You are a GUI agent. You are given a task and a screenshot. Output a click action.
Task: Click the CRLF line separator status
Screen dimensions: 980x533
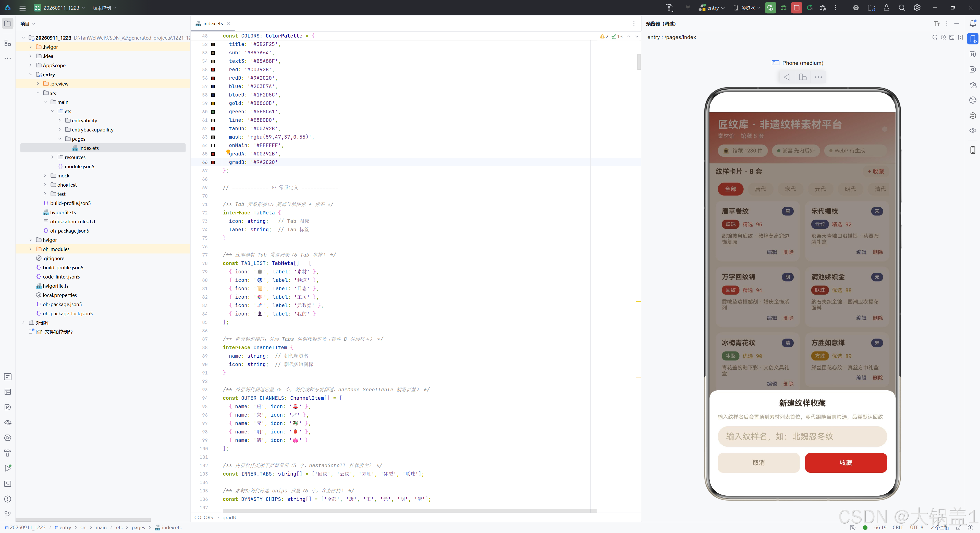[898, 528]
